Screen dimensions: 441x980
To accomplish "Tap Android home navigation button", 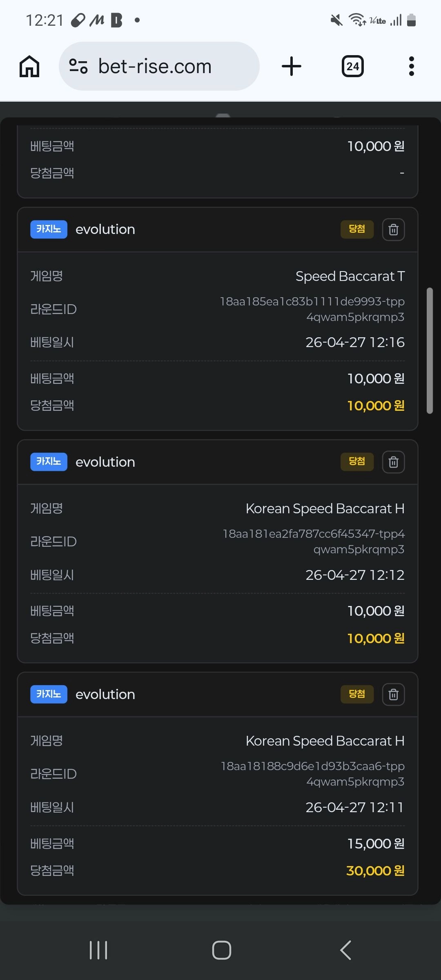I will (x=222, y=950).
